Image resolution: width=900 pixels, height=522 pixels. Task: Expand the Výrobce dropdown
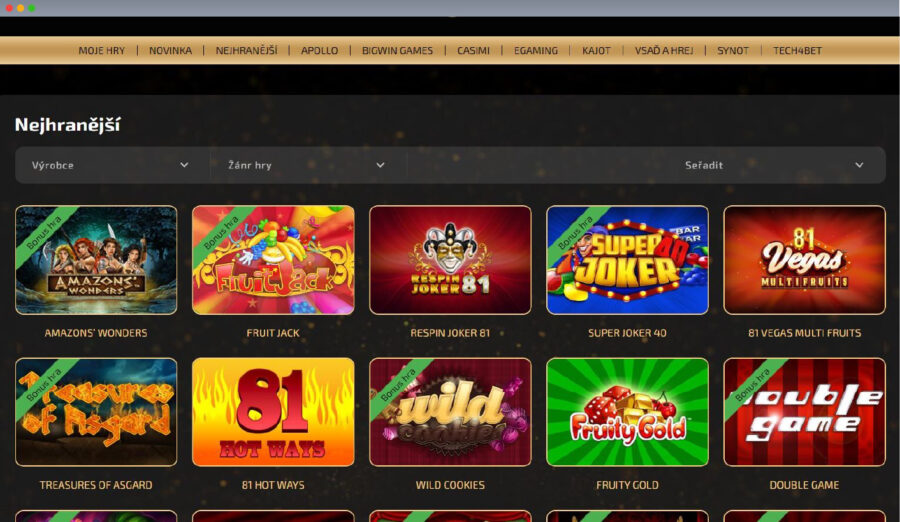coord(112,165)
